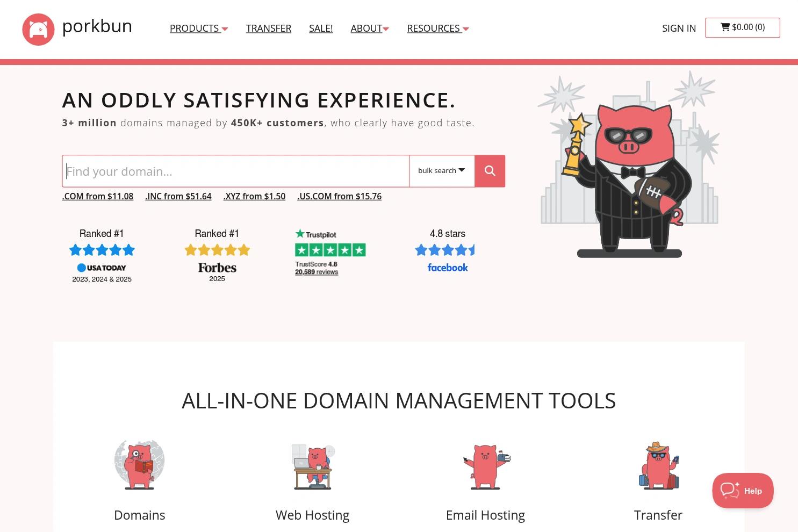
Task: Select the .XYZ from $1.50 link
Action: pyautogui.click(x=254, y=197)
